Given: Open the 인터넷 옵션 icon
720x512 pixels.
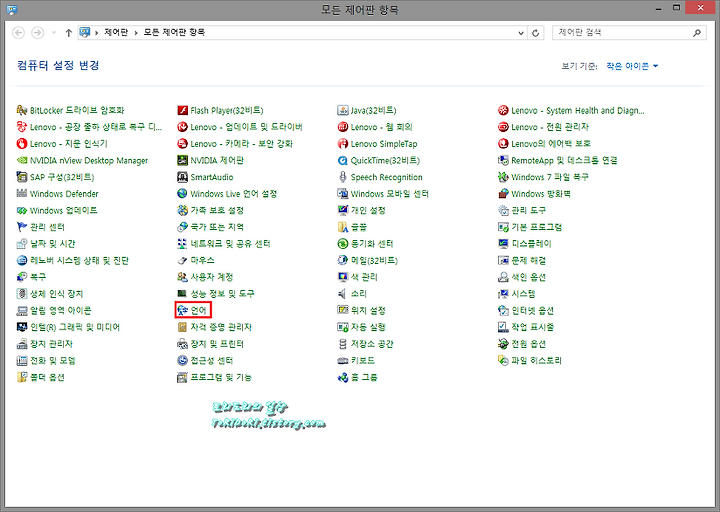Looking at the screenshot, I should pos(503,310).
